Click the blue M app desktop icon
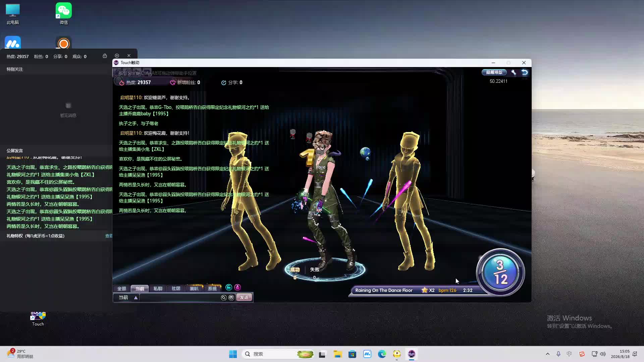This screenshot has width=644, height=362. click(13, 43)
